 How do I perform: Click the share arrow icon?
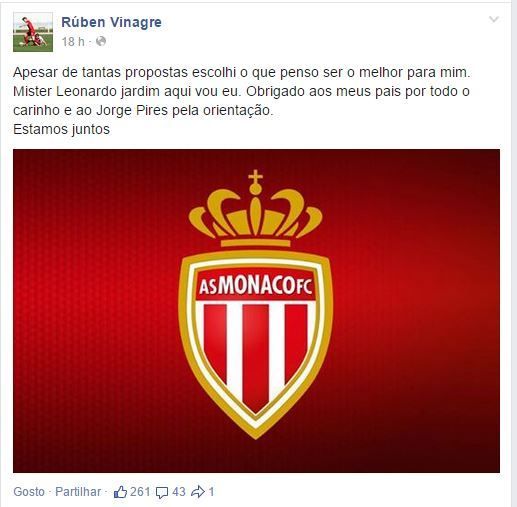(198, 492)
